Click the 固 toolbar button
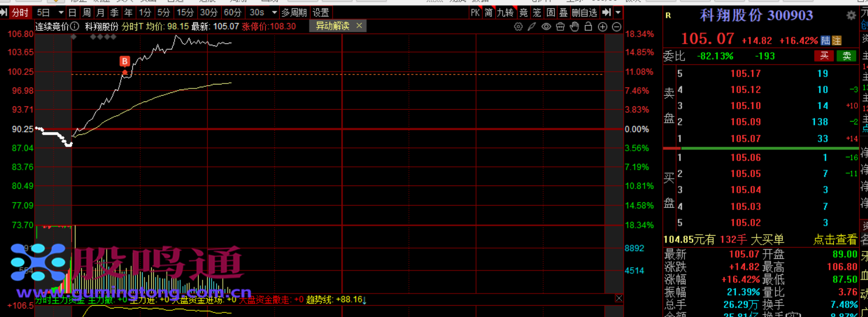This screenshot has width=868, height=317. (x=550, y=12)
